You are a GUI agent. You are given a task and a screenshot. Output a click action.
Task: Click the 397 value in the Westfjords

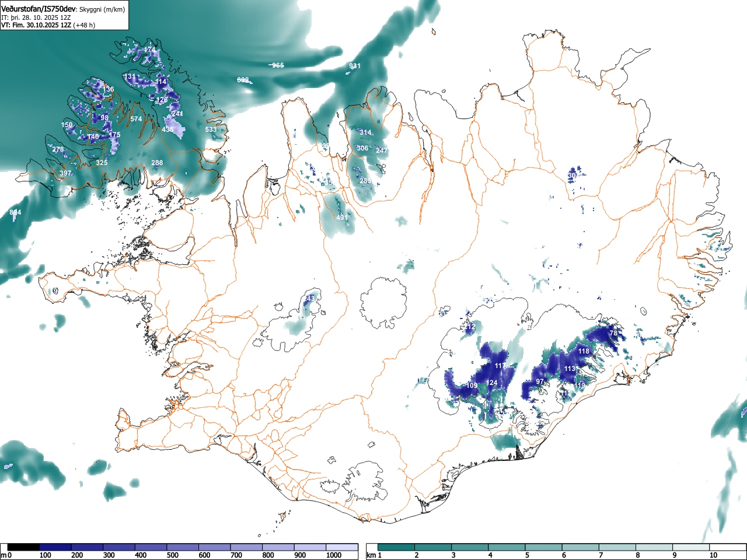65,173
